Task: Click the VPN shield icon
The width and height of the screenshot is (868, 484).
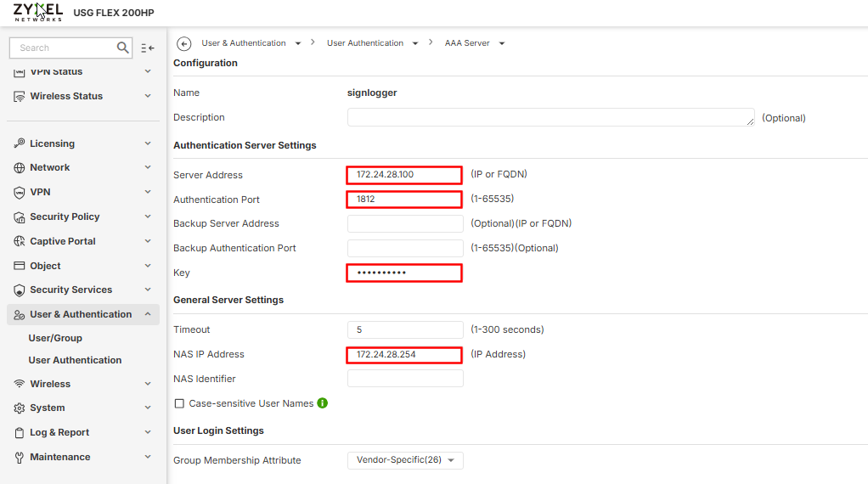Action: pyautogui.click(x=20, y=193)
